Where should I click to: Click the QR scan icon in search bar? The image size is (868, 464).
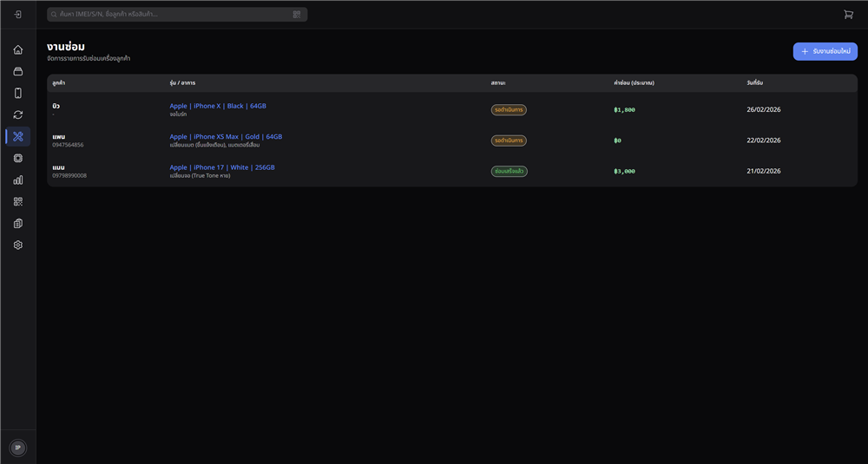(297, 15)
